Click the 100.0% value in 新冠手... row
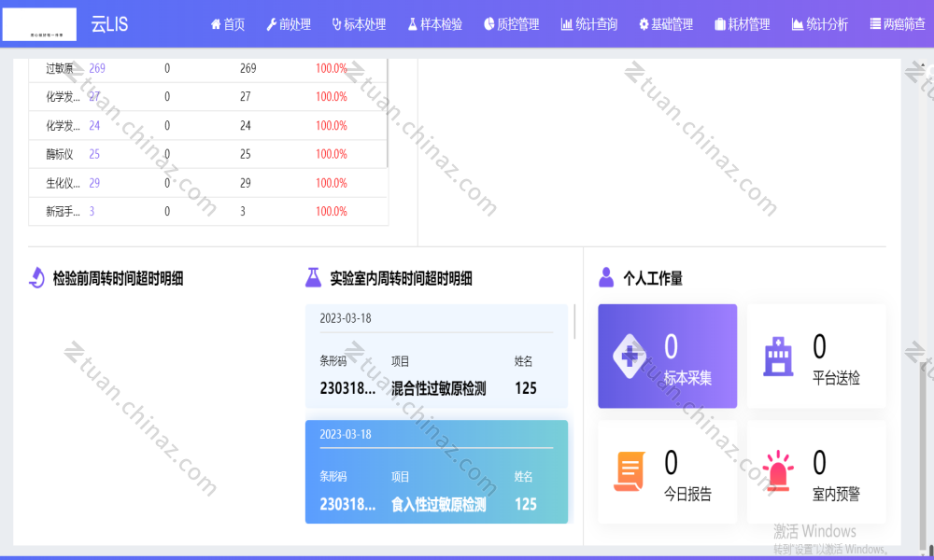The width and height of the screenshot is (934, 560). point(332,211)
